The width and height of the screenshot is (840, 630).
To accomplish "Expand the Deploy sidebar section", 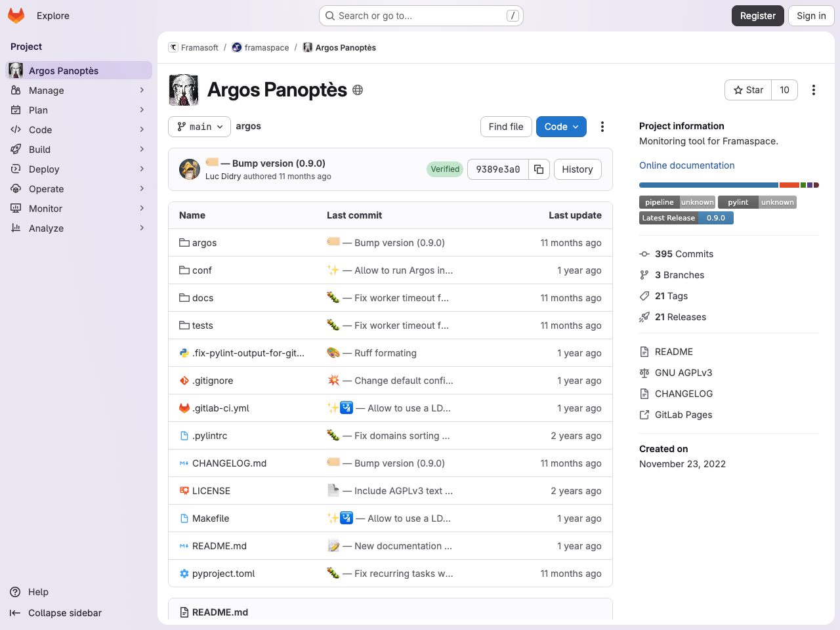I will pyautogui.click(x=44, y=169).
